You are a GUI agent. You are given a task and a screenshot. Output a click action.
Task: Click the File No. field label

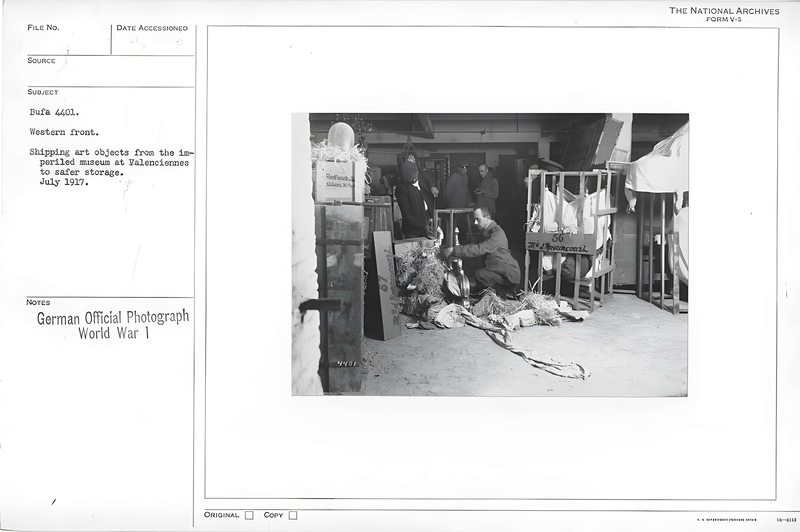tap(43, 28)
